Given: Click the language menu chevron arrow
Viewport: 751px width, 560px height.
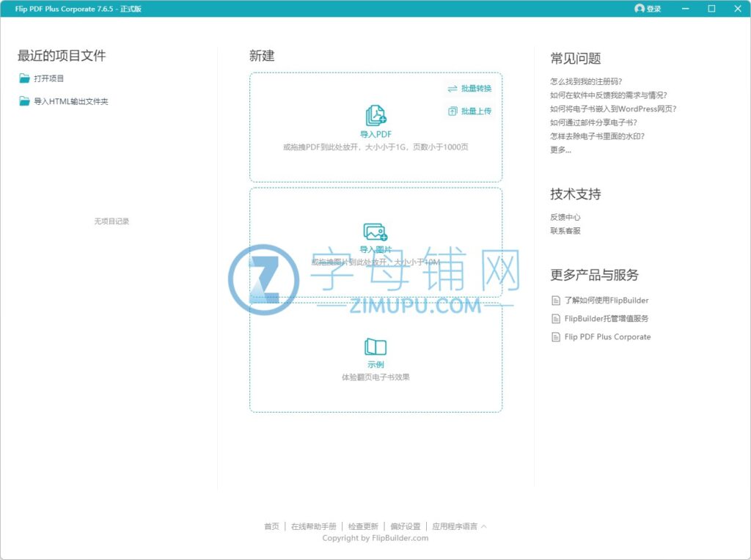Looking at the screenshot, I should 484,526.
